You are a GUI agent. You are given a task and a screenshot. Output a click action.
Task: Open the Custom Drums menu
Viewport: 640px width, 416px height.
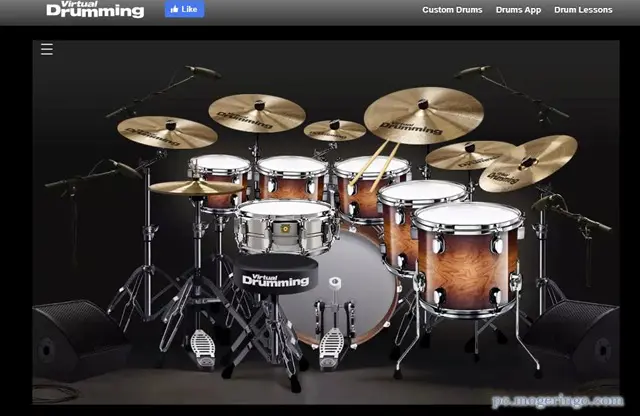pyautogui.click(x=452, y=10)
